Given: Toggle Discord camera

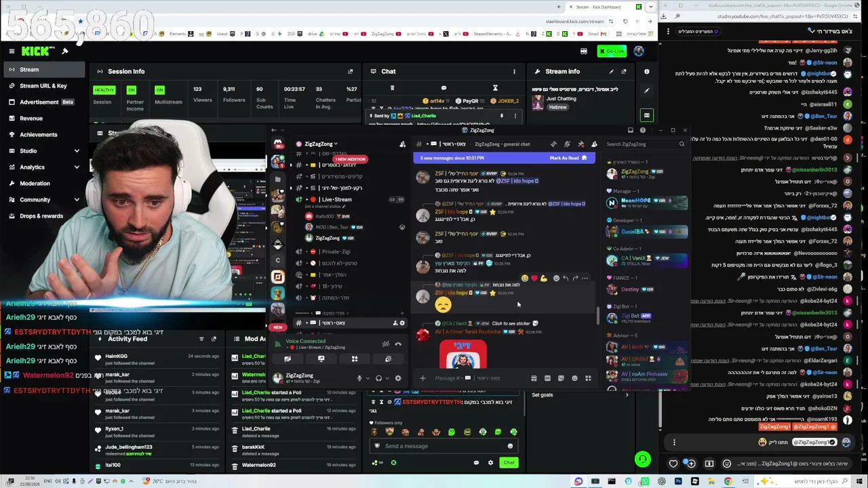Looking at the screenshot, I should click(288, 359).
